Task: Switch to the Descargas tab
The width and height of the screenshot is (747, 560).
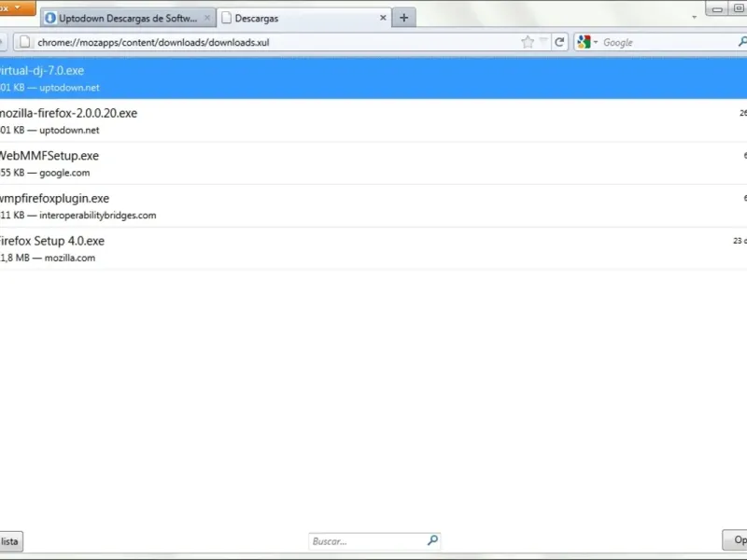Action: pyautogui.click(x=304, y=18)
